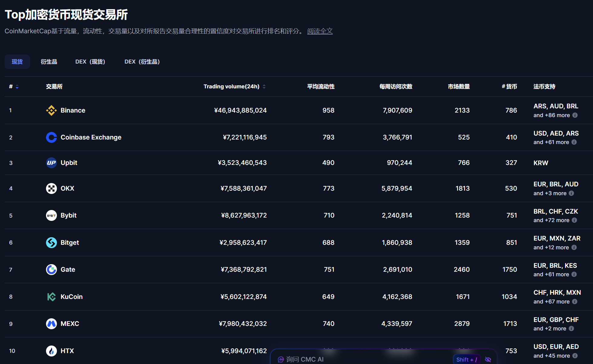Open the Coinbase Exchange page
The width and height of the screenshot is (593, 364).
(x=91, y=137)
